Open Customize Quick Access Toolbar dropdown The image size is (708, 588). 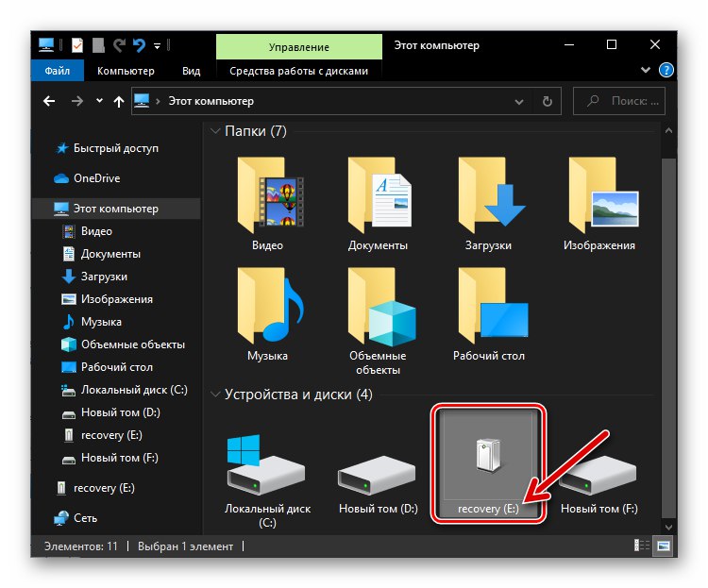tap(157, 45)
